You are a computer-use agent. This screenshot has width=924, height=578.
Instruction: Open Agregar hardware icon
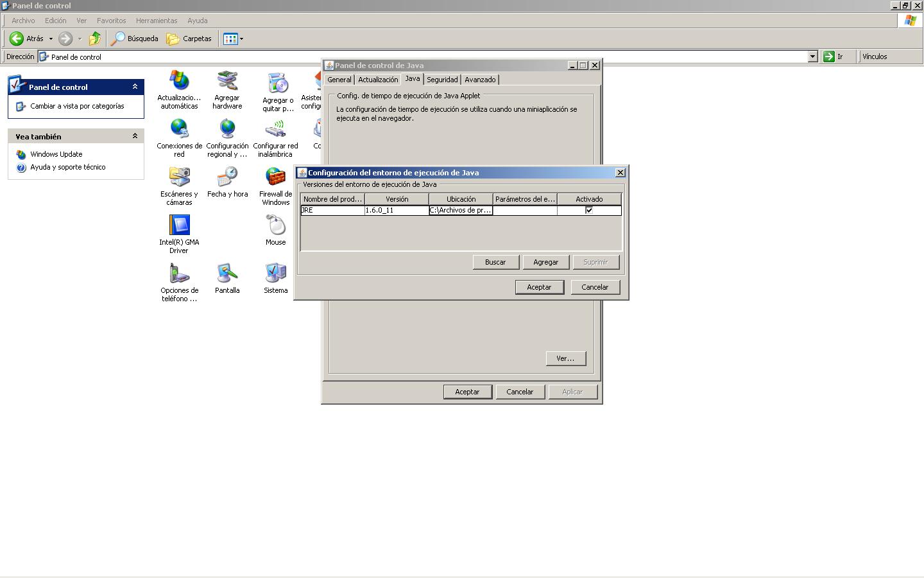[227, 82]
